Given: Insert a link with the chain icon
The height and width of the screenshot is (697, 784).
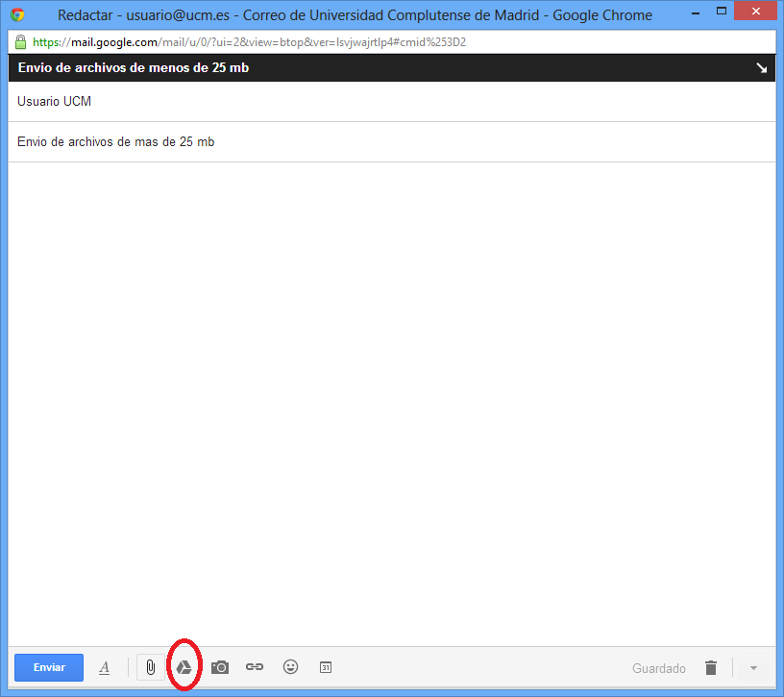Looking at the screenshot, I should tap(255, 666).
